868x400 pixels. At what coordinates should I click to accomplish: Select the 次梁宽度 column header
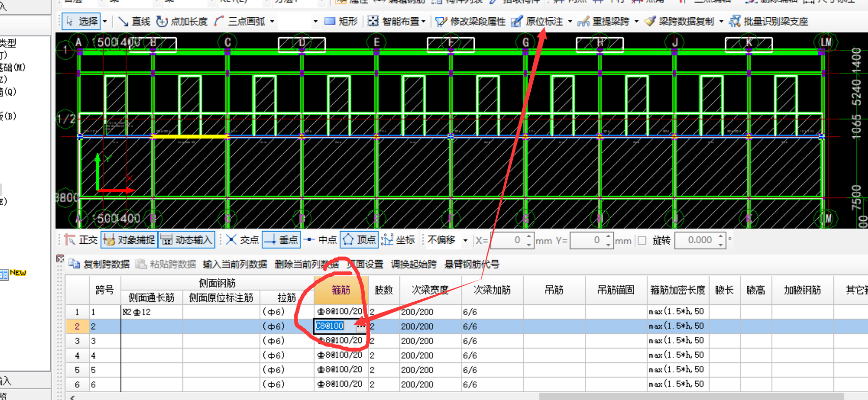[430, 290]
